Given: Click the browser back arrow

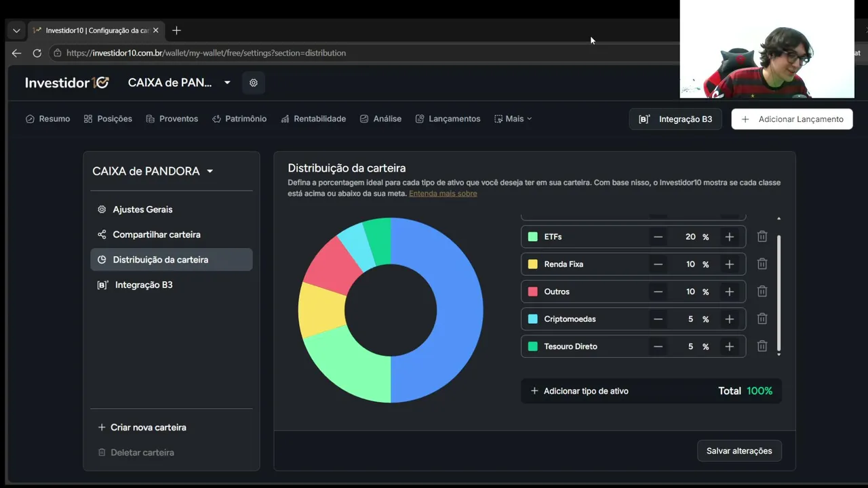Looking at the screenshot, I should point(16,53).
